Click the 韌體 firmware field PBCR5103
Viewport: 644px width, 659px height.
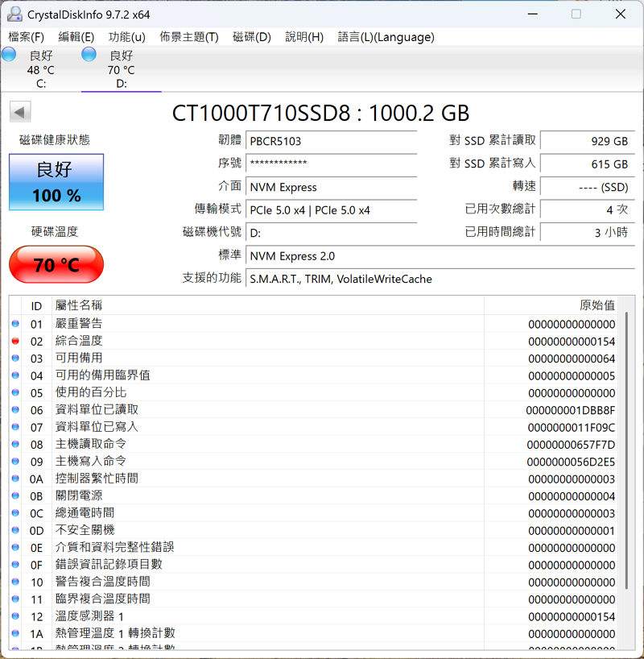[332, 141]
